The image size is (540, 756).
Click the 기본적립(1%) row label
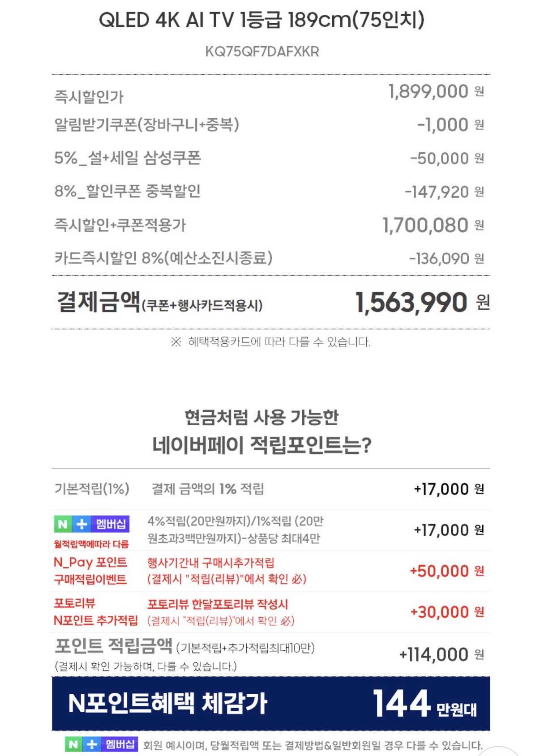92,489
